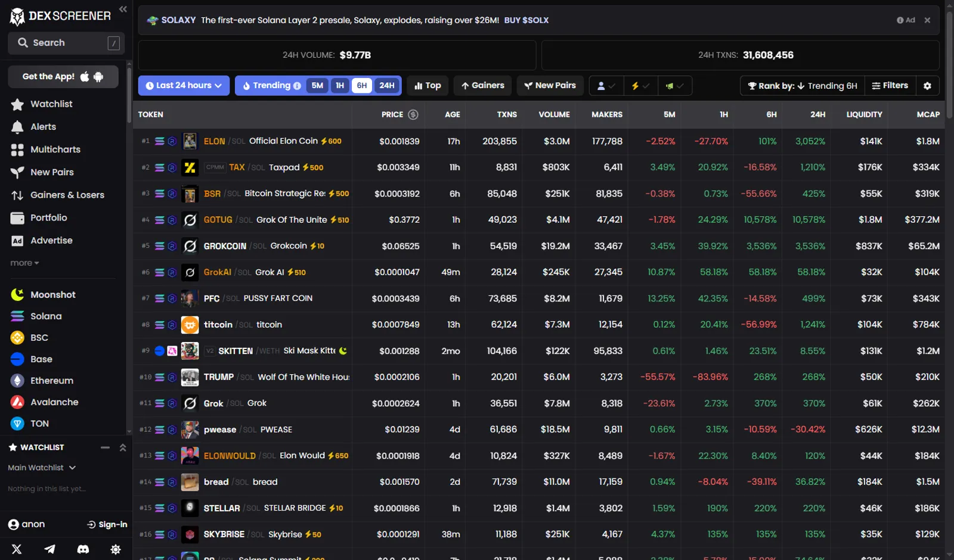954x560 pixels.
Task: Toggle the boosted (lightning) filter
Action: (640, 86)
